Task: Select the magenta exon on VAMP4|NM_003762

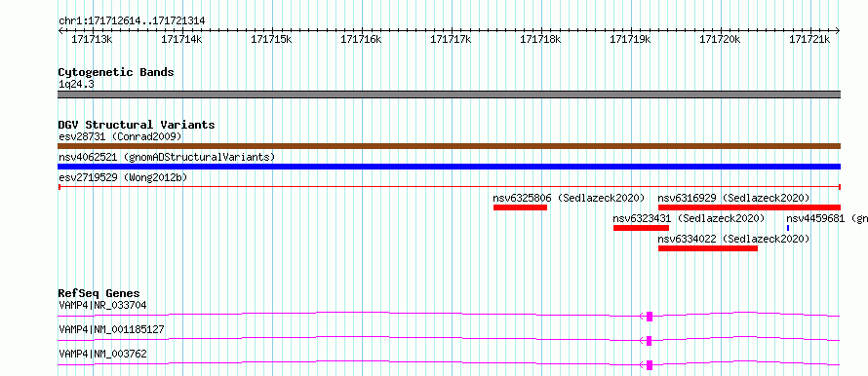Action: [650, 365]
